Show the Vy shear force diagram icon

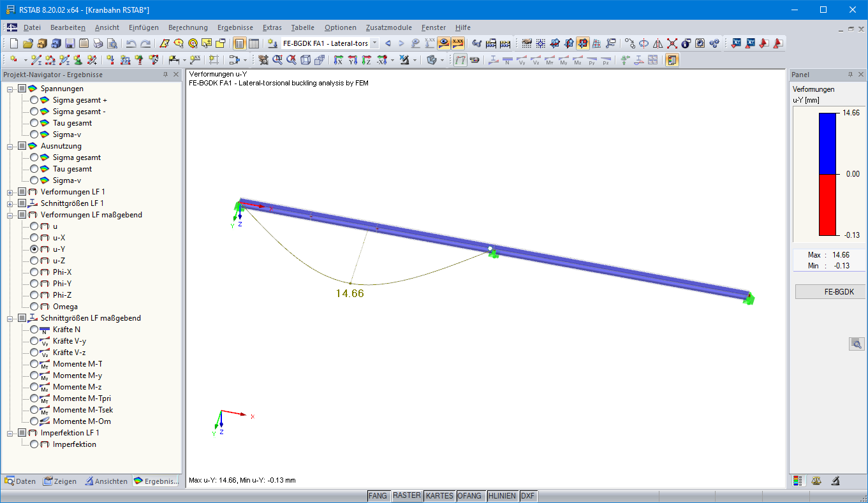coord(521,60)
